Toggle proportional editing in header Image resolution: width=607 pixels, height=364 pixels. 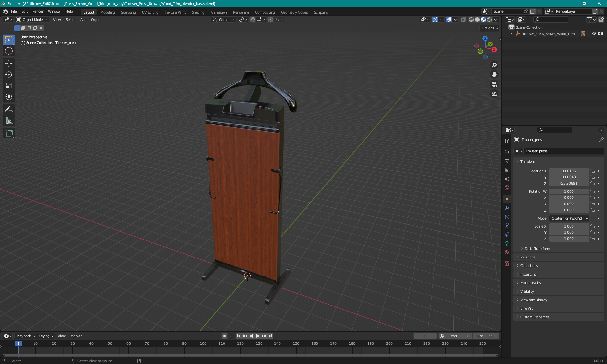pyautogui.click(x=270, y=20)
